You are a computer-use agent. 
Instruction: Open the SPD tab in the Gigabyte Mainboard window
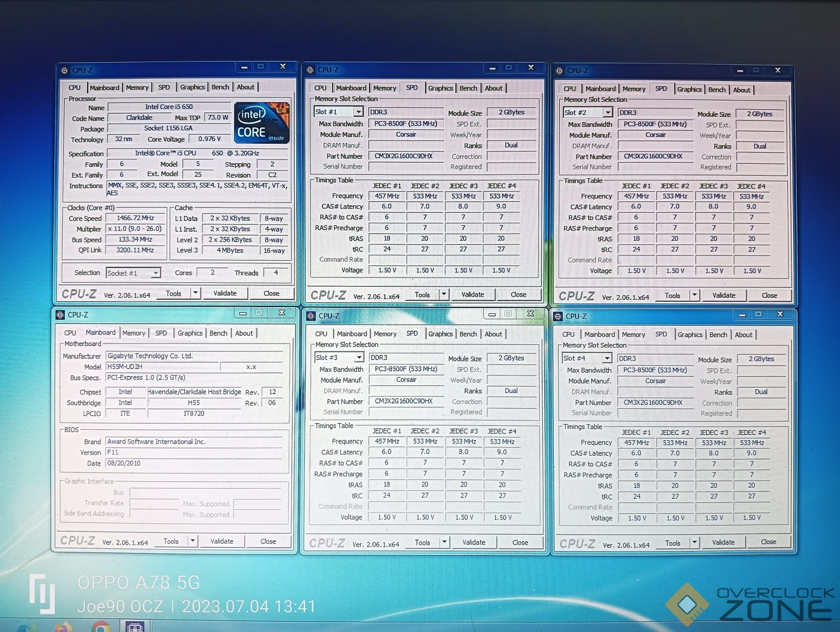pos(161,333)
